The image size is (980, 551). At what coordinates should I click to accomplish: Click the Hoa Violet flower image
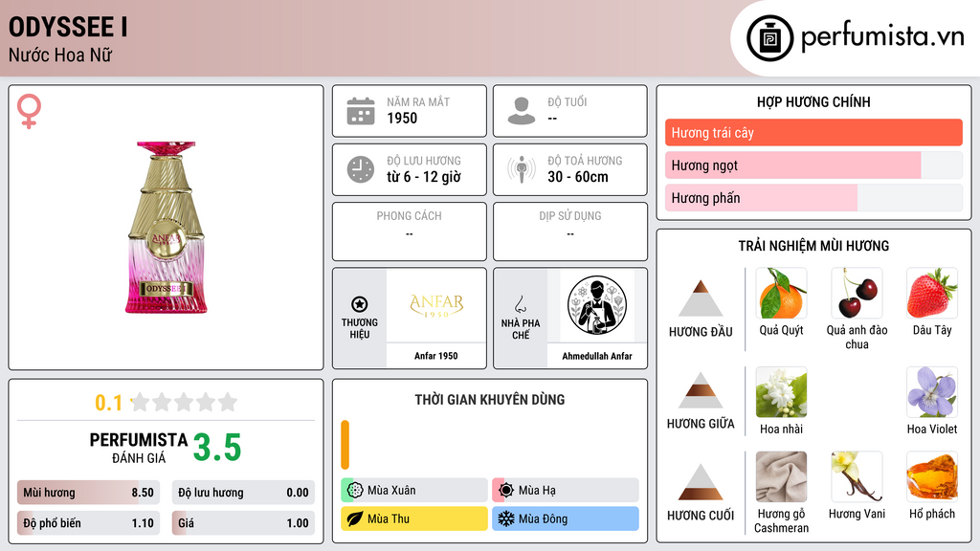pyautogui.click(x=932, y=392)
